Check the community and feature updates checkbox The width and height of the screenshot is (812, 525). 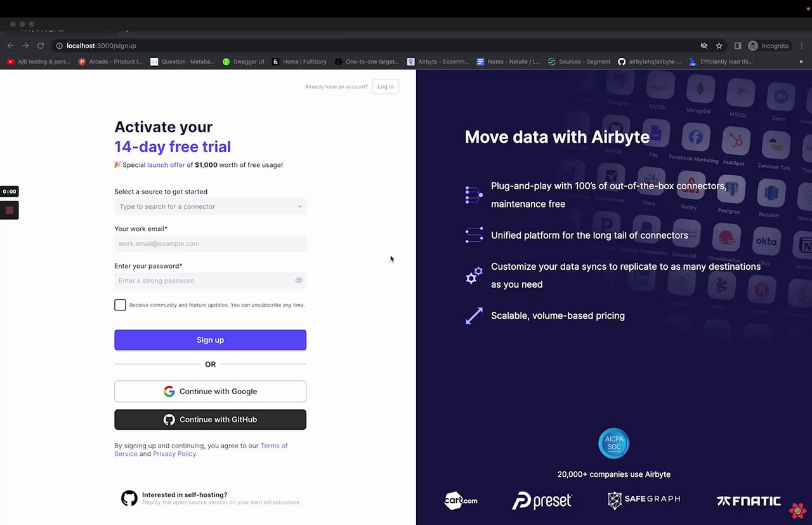[x=120, y=305]
